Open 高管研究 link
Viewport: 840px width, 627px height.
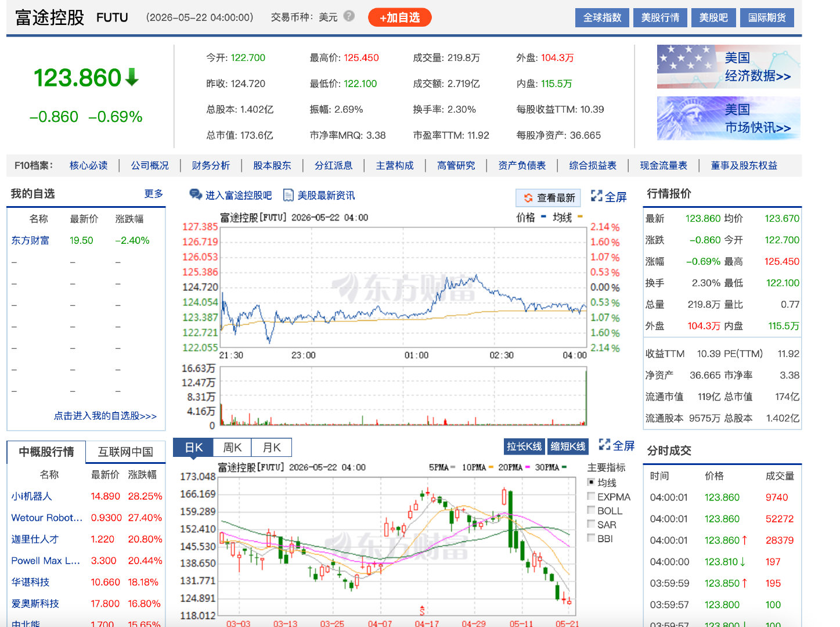click(x=456, y=165)
